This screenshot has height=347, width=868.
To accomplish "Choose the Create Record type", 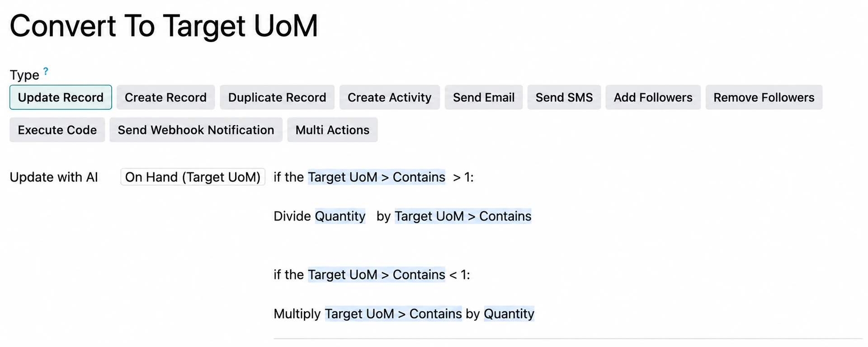I will [x=165, y=97].
